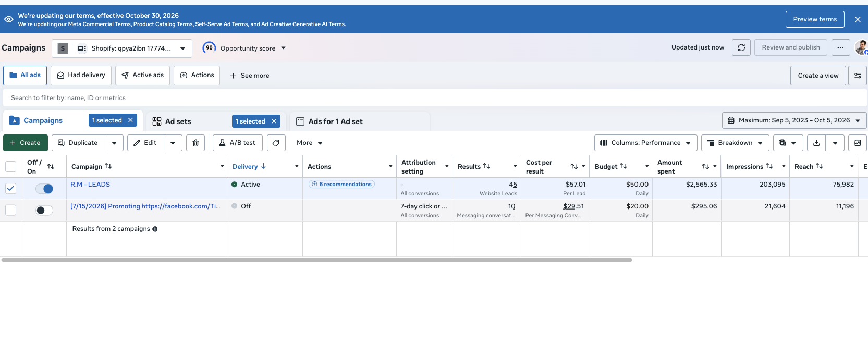The image size is (868, 344).
Task: Open the export options dropdown arrow
Action: [x=835, y=143]
